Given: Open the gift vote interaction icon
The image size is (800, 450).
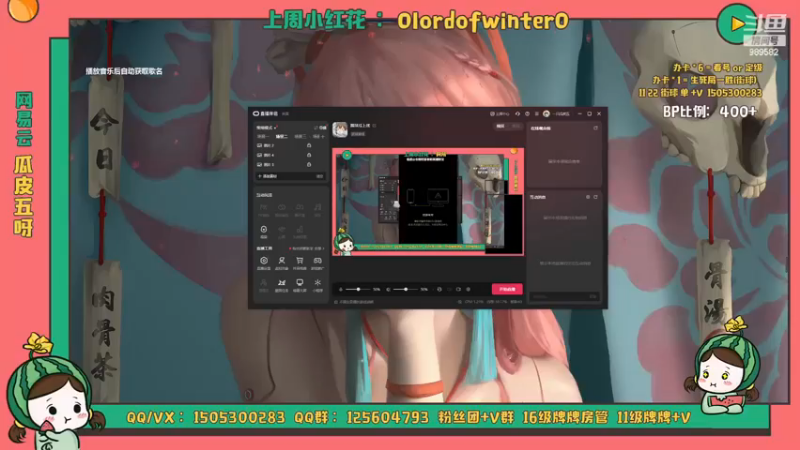Looking at the screenshot, I should coord(299,232).
